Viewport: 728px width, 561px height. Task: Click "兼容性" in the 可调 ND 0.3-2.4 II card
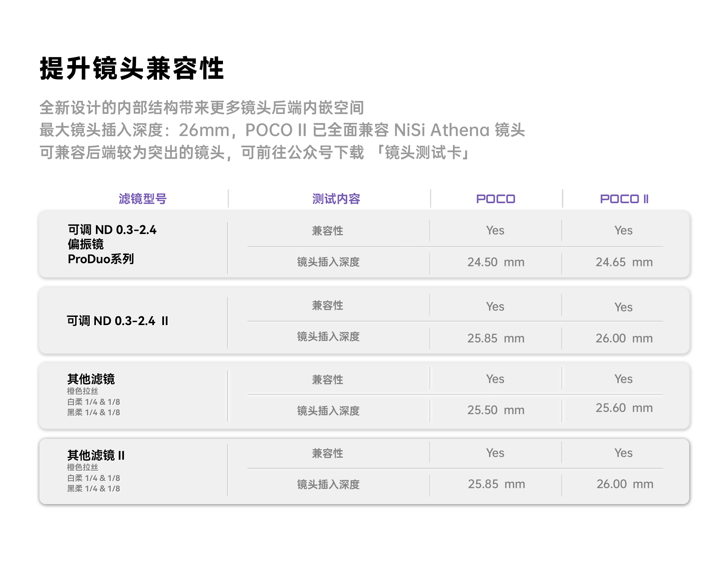(327, 305)
